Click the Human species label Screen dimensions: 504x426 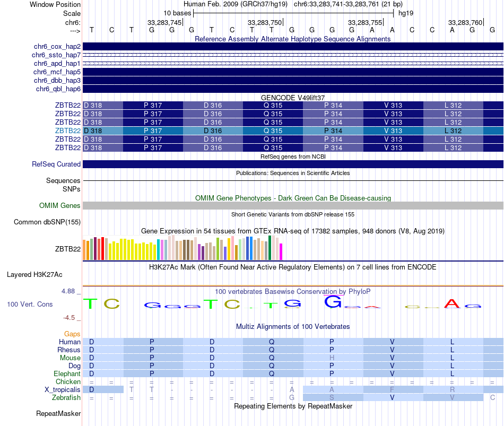(69, 342)
